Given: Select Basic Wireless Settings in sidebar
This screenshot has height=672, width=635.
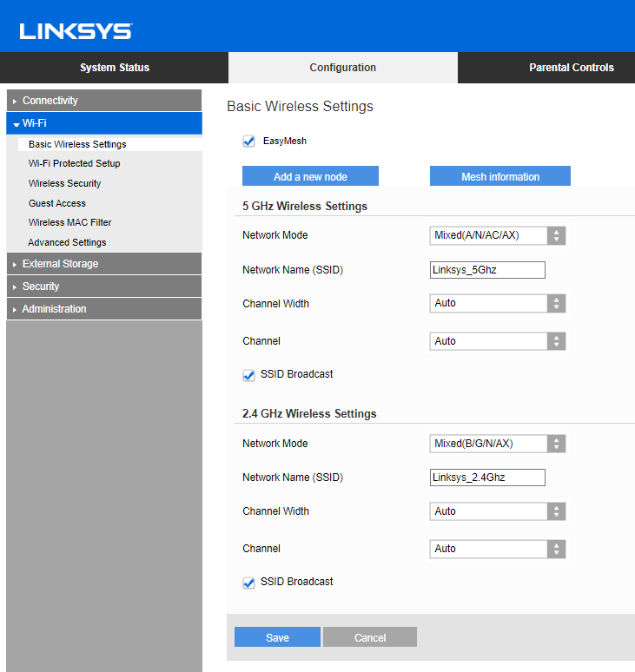Looking at the screenshot, I should point(110,144).
